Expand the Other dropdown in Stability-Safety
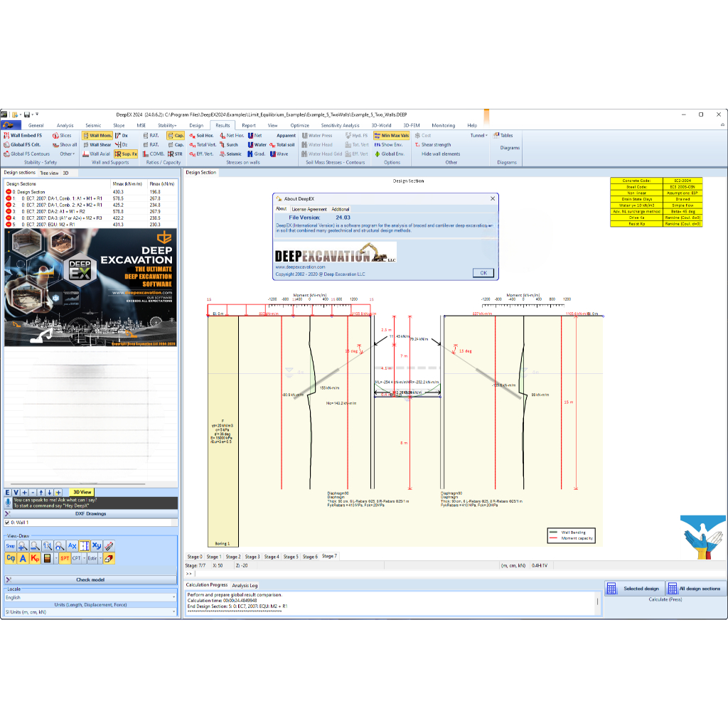Screen dimensions: 728x728 (x=67, y=154)
